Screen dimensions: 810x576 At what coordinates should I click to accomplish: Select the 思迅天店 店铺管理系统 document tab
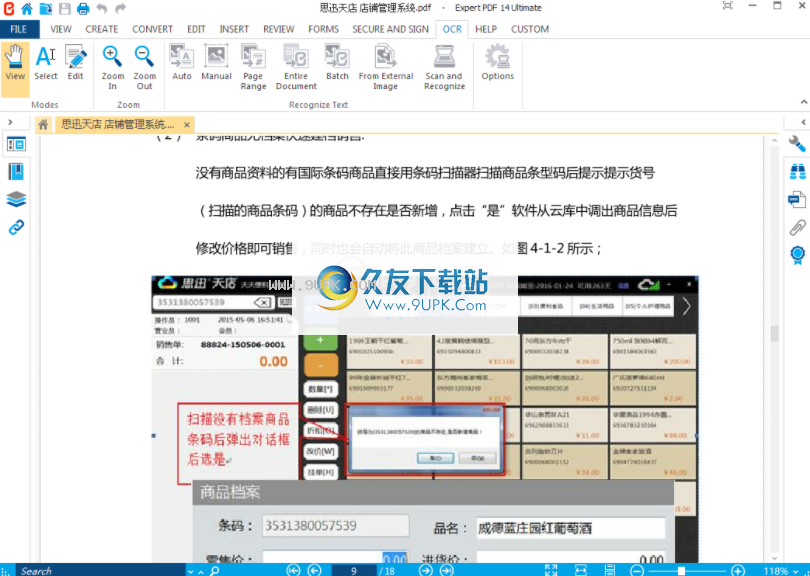click(x=124, y=124)
